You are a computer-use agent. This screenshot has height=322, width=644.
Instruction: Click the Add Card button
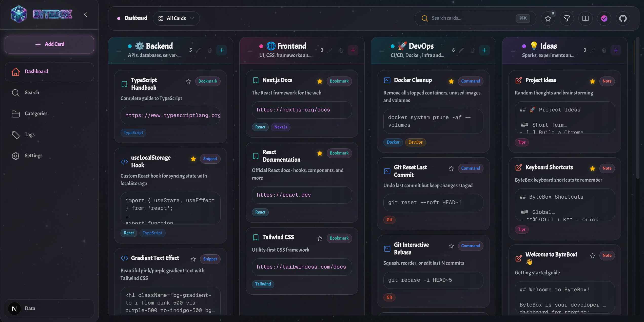point(49,44)
